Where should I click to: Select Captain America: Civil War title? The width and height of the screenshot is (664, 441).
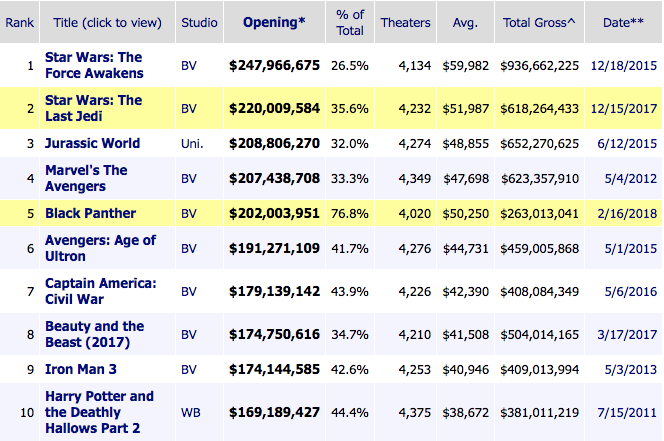tap(101, 291)
